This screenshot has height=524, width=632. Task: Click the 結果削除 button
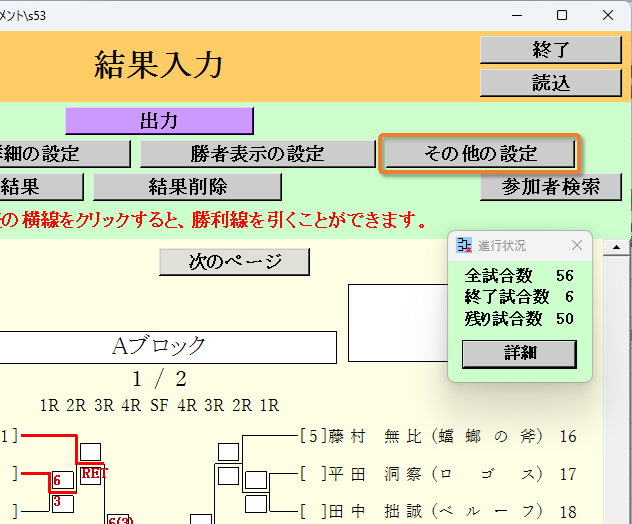click(x=187, y=187)
